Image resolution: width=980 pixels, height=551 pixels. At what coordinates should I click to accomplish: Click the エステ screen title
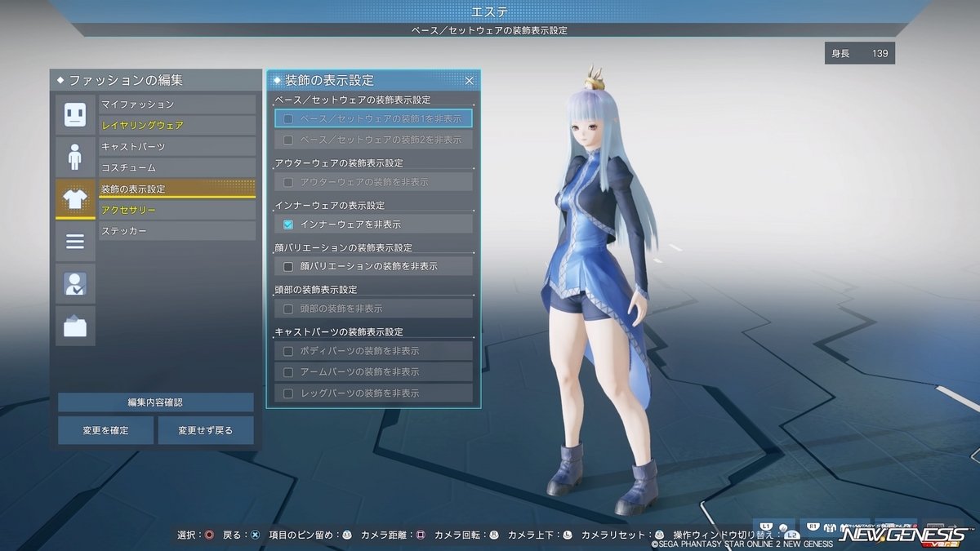coord(489,11)
